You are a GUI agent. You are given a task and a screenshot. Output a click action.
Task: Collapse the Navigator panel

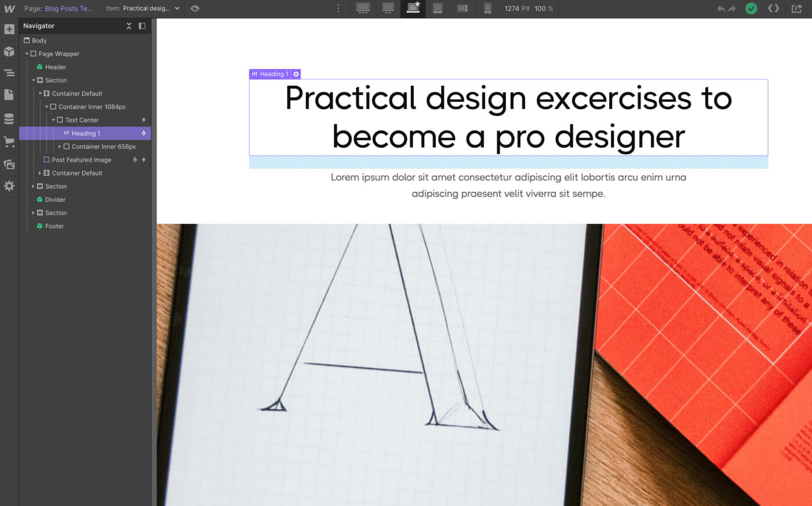(142, 26)
